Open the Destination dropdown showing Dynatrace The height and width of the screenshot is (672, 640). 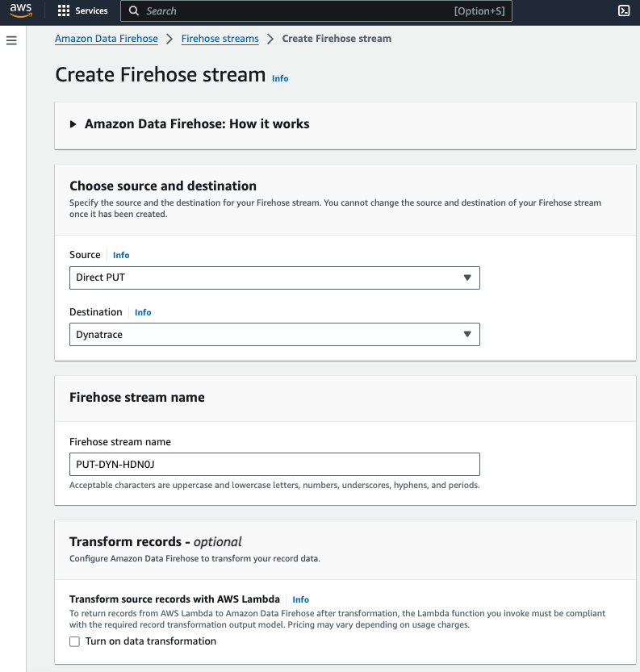tap(274, 334)
